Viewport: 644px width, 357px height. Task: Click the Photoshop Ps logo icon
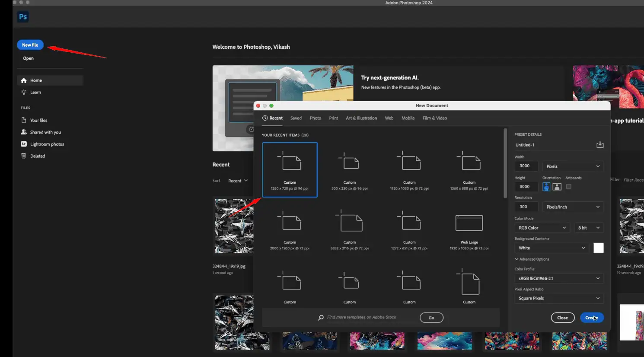click(x=23, y=17)
